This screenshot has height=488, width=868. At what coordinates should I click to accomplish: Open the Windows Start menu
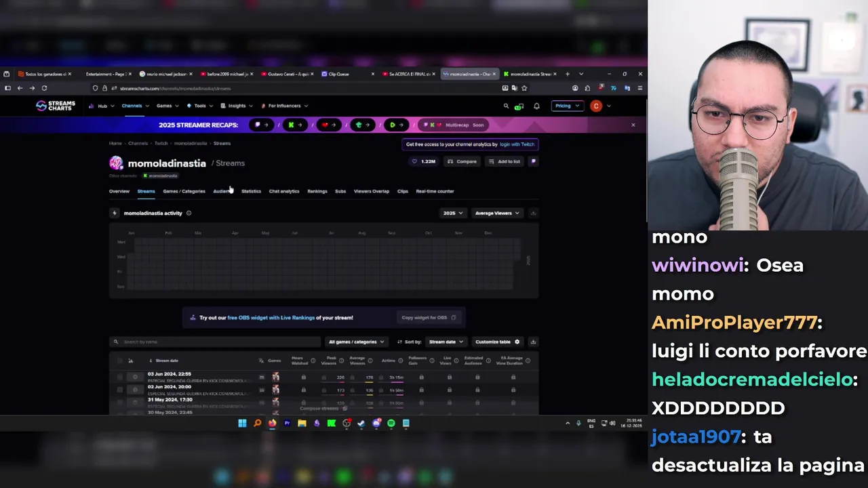[x=242, y=423]
